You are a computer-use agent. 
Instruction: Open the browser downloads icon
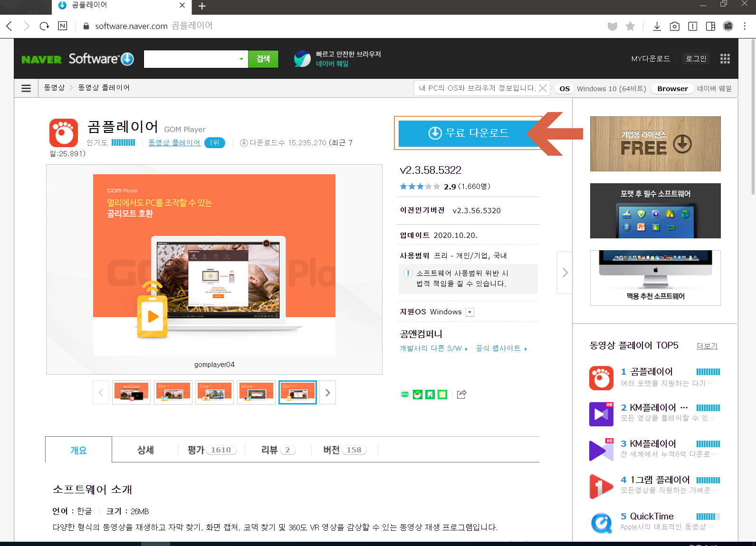657,26
